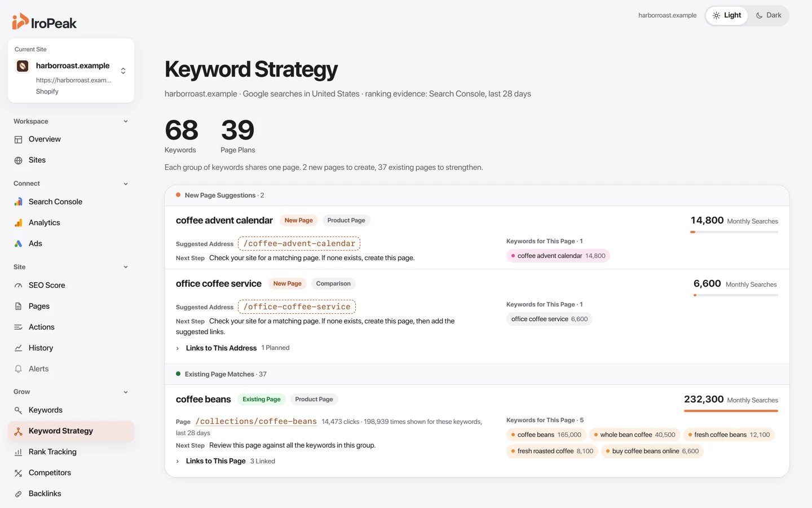
Task: Click the Keywords magnifier icon
Action: 18,410
